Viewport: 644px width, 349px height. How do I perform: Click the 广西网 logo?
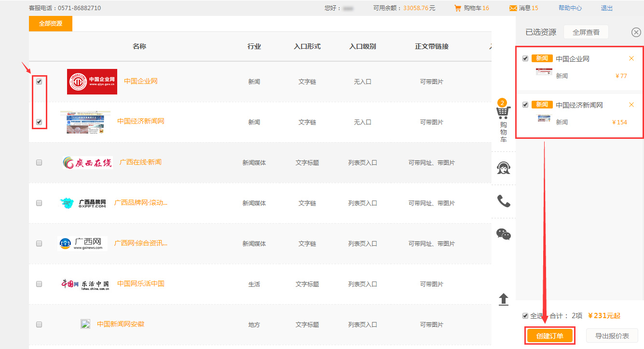[x=82, y=243]
